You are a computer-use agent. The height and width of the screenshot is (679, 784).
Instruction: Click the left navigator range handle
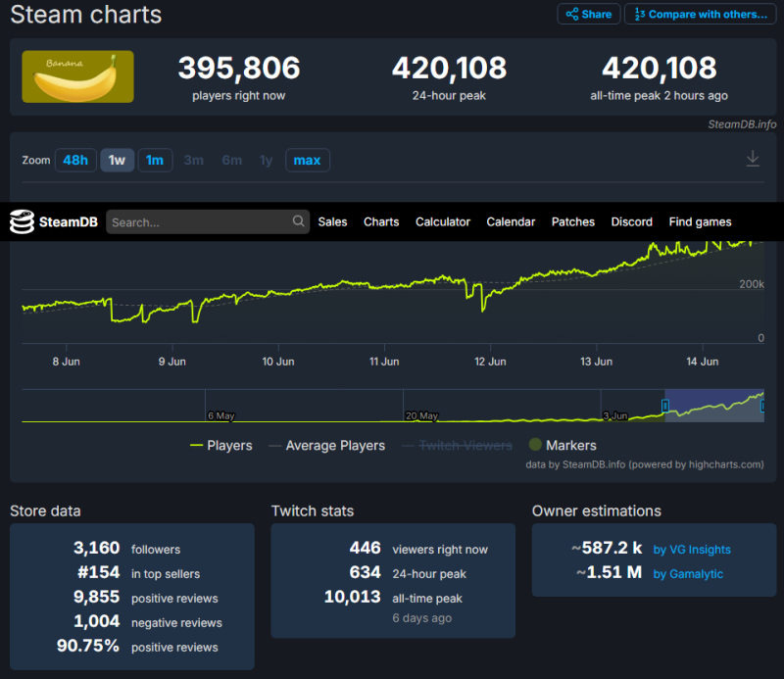point(665,406)
